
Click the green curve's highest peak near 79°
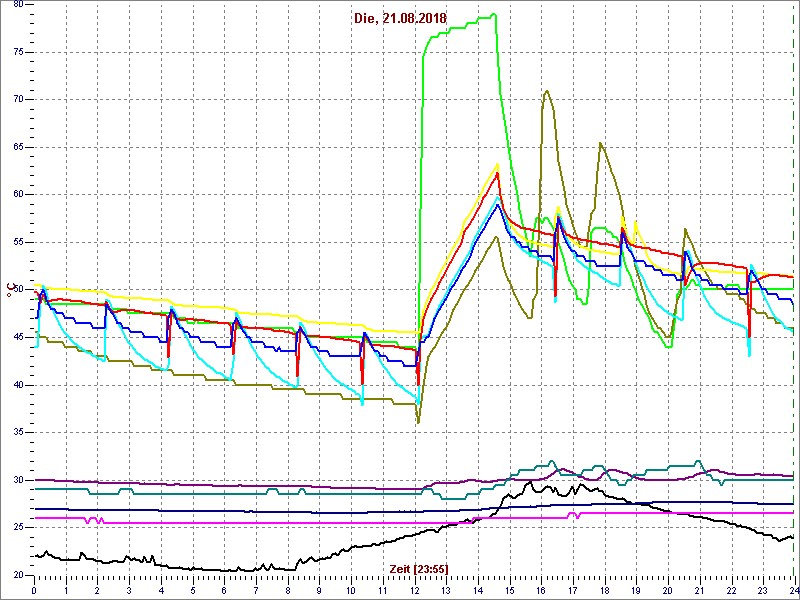[493, 15]
